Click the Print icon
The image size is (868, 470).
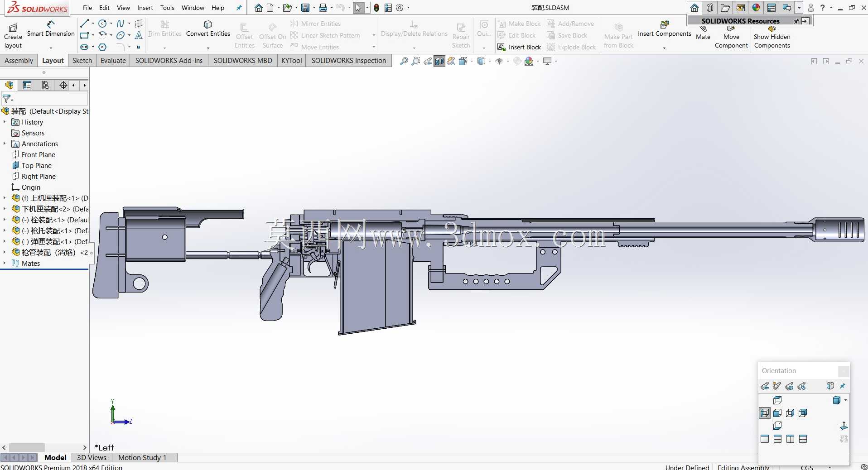click(323, 8)
